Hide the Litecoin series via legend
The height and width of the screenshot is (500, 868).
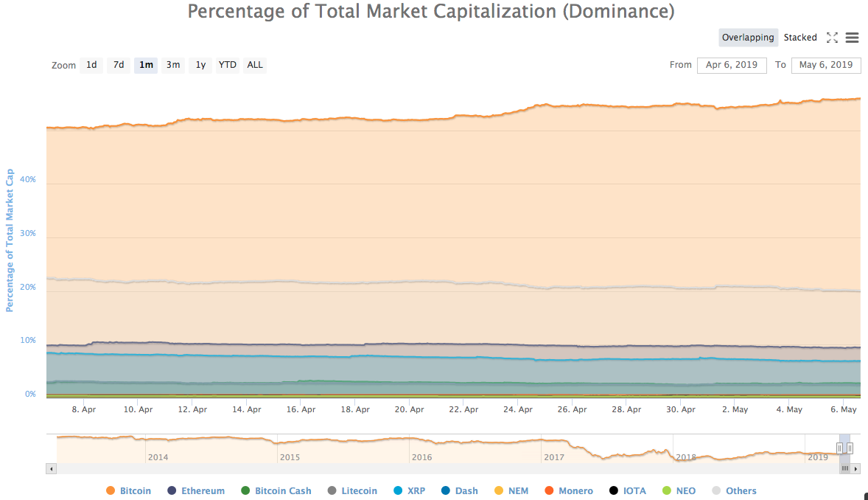pyautogui.click(x=359, y=491)
